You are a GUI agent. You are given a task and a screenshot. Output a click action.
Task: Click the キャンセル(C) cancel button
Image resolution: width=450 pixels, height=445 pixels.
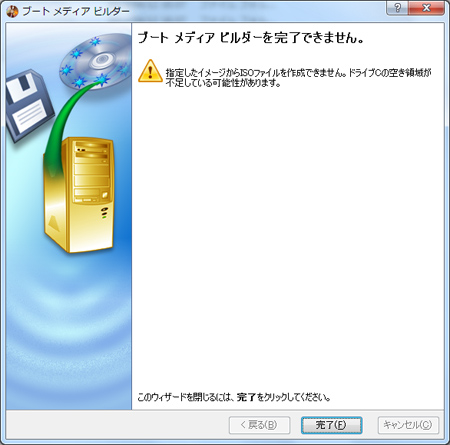click(408, 425)
